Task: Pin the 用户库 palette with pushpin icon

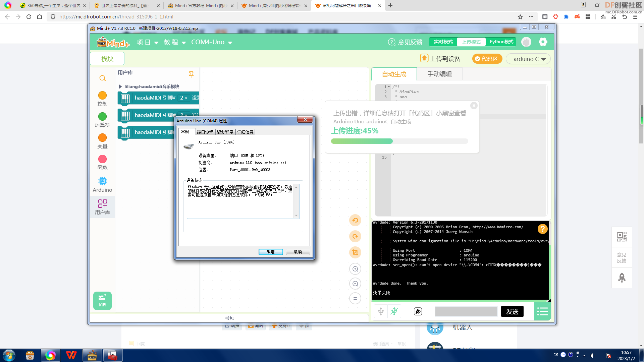Action: (191, 74)
